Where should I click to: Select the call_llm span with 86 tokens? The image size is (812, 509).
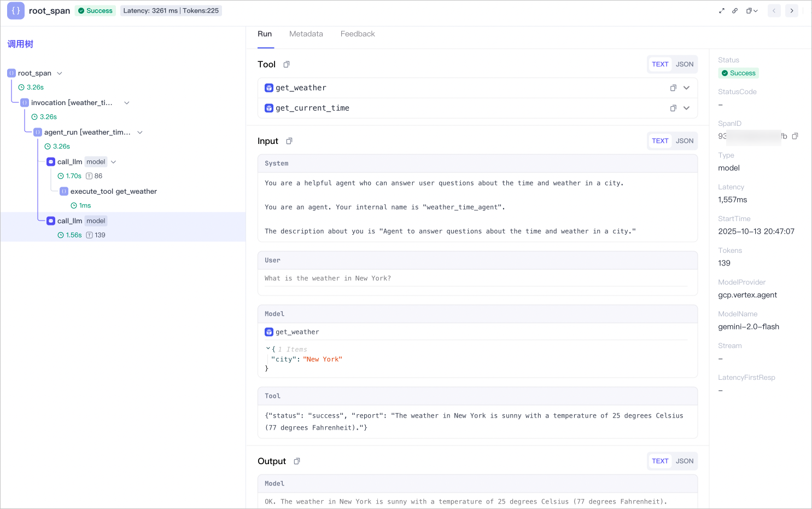69,162
